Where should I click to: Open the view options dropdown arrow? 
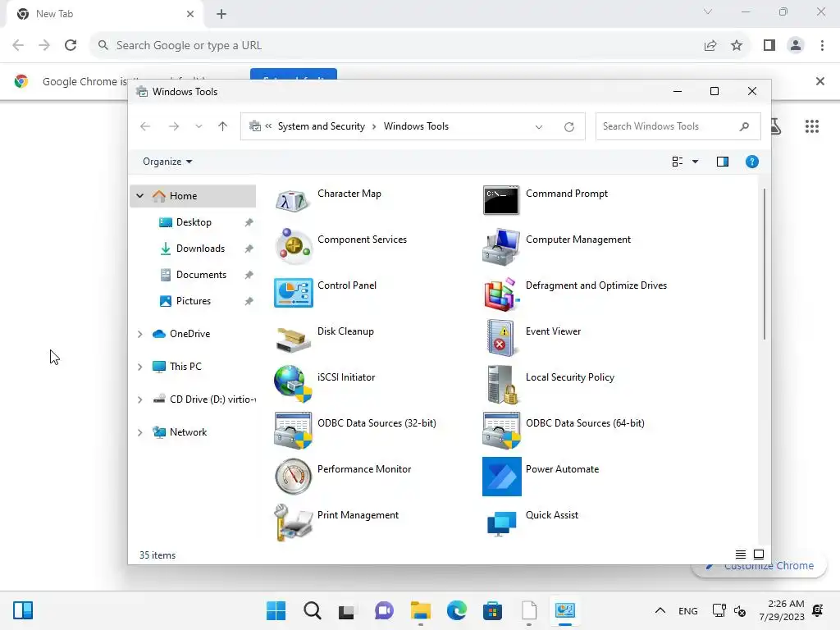point(695,162)
